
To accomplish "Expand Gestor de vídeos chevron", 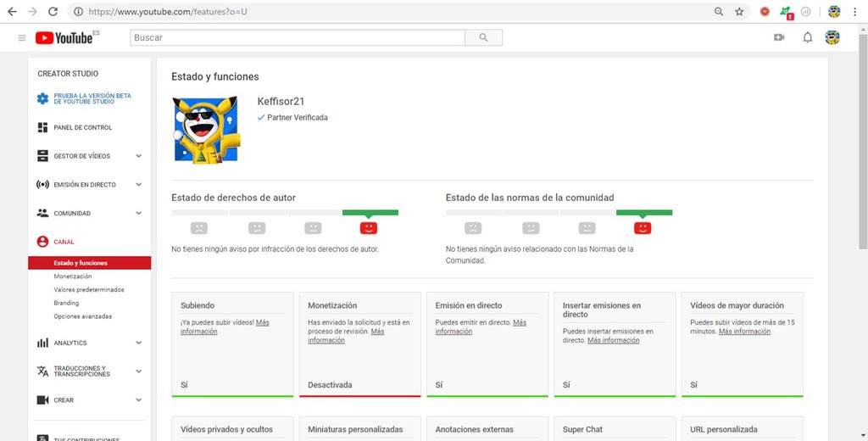I will 138,156.
